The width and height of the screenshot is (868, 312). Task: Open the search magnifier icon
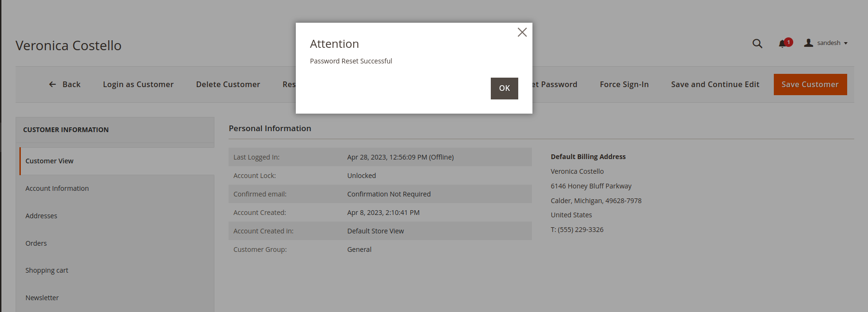757,44
